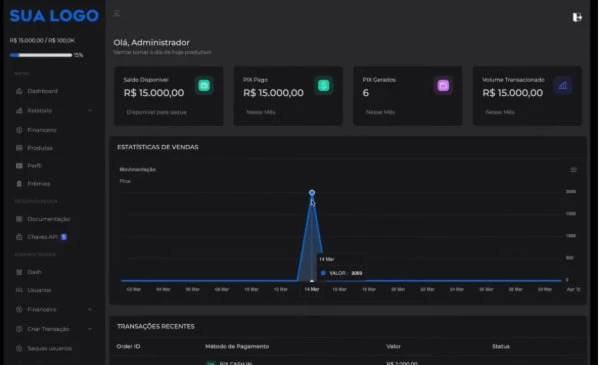Click the Movimentação chart title
The image size is (600, 365).
(x=138, y=169)
